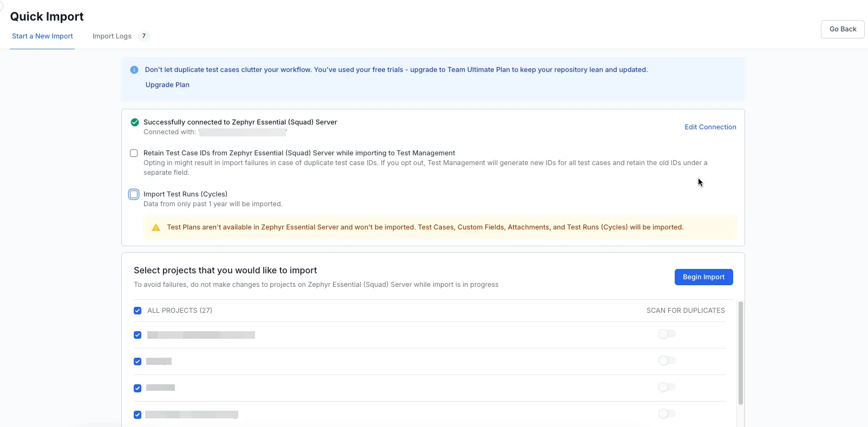The height and width of the screenshot is (427, 868).
Task: Click the Test Plans aren't available warning text
Action: [x=425, y=227]
